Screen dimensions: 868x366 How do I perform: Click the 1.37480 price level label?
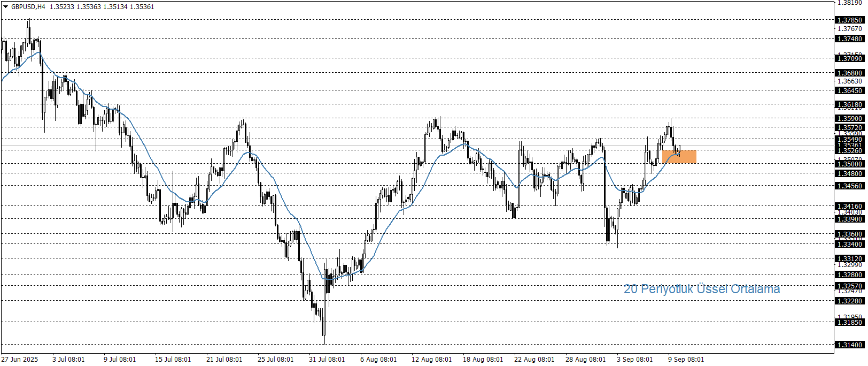tap(849, 39)
